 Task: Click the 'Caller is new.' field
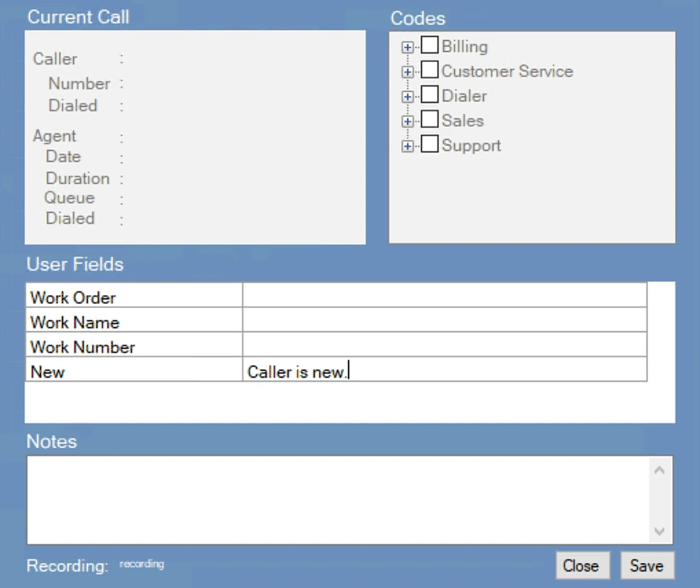445,370
